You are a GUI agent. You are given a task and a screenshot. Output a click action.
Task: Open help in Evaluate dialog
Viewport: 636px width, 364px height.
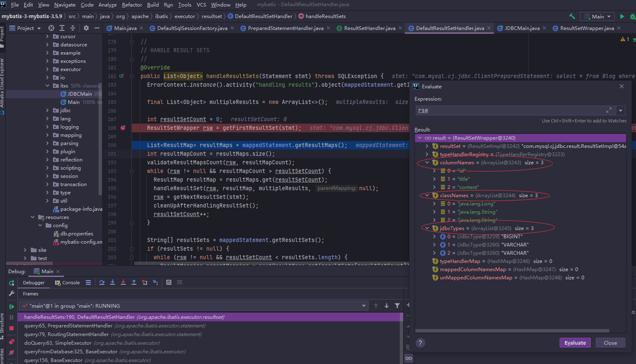420,343
